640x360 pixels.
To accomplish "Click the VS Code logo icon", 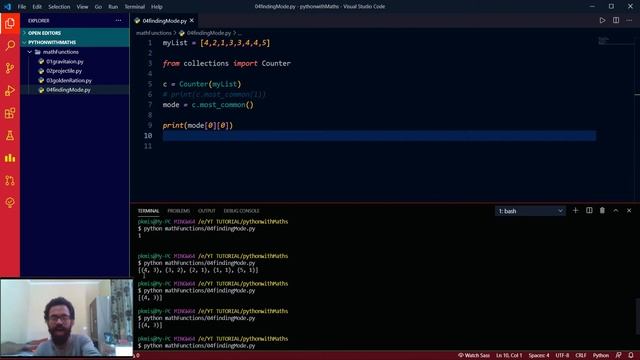I will (7, 7).
